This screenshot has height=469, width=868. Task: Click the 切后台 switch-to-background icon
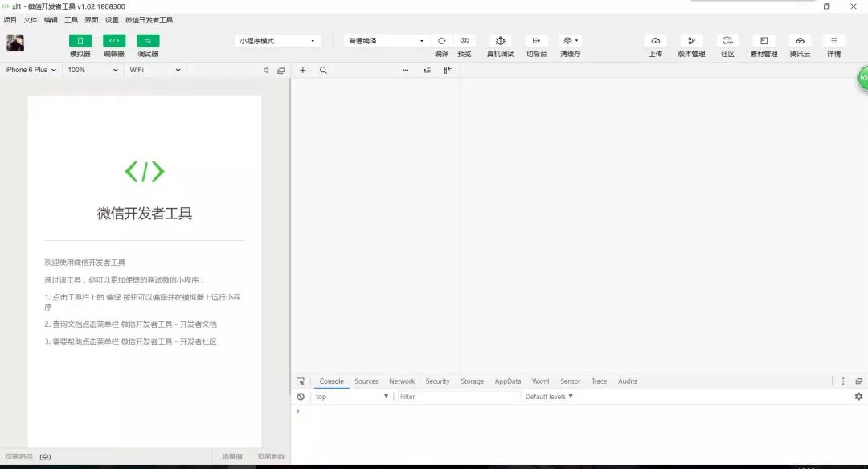click(x=536, y=41)
